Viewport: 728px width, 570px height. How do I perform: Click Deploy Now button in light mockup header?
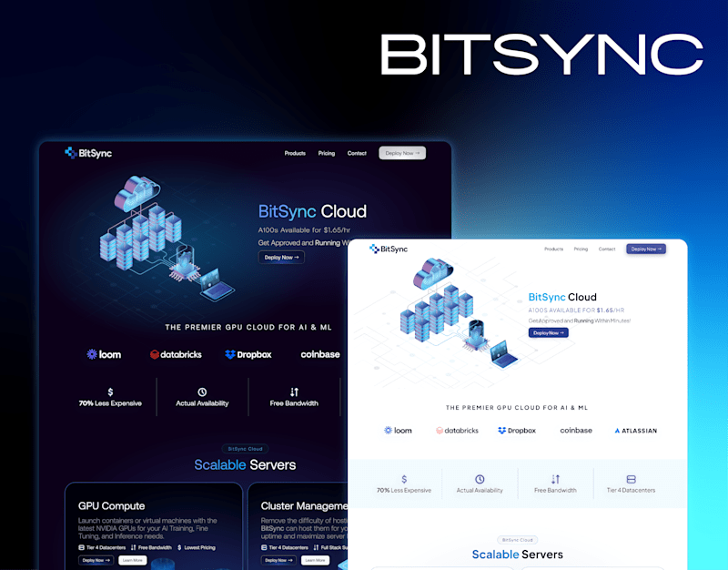tap(646, 249)
